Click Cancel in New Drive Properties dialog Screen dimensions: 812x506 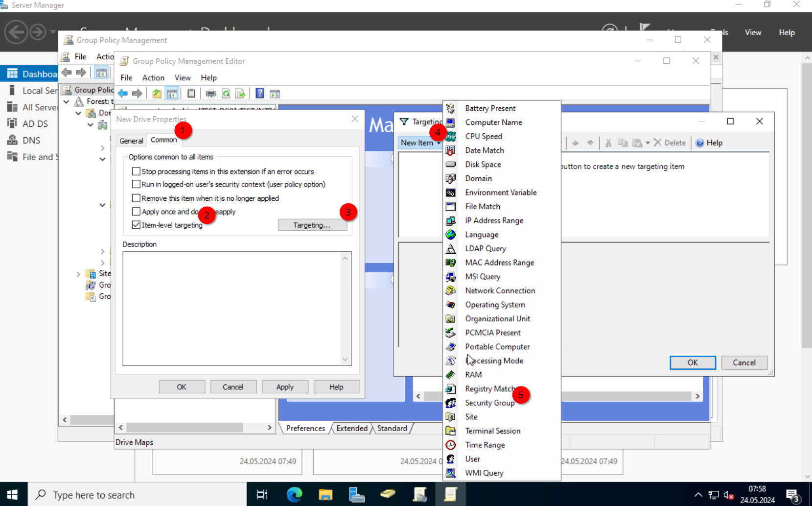tap(233, 387)
